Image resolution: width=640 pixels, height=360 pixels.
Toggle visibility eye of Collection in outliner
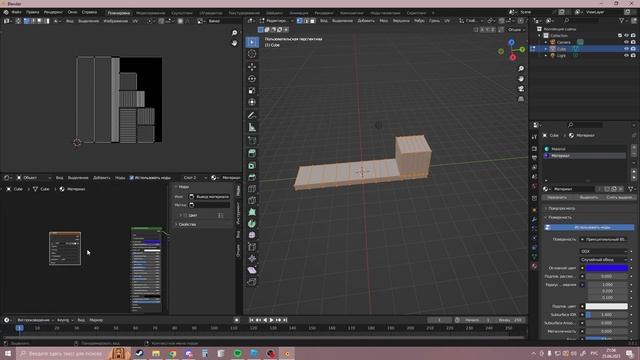click(626, 36)
